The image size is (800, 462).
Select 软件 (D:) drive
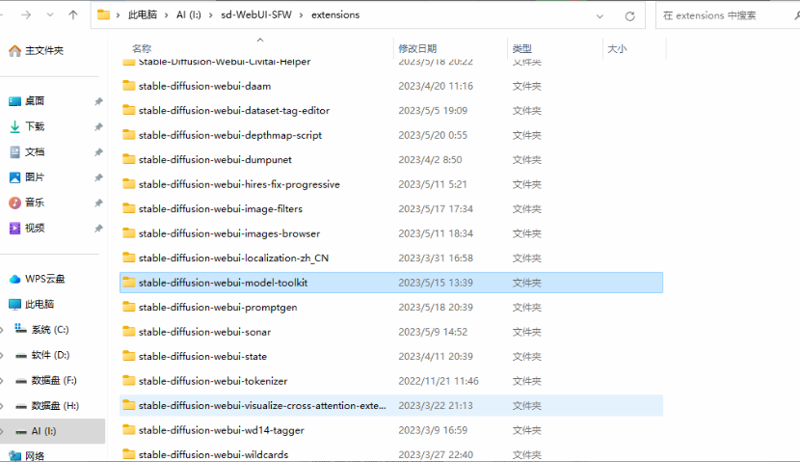click(x=42, y=355)
